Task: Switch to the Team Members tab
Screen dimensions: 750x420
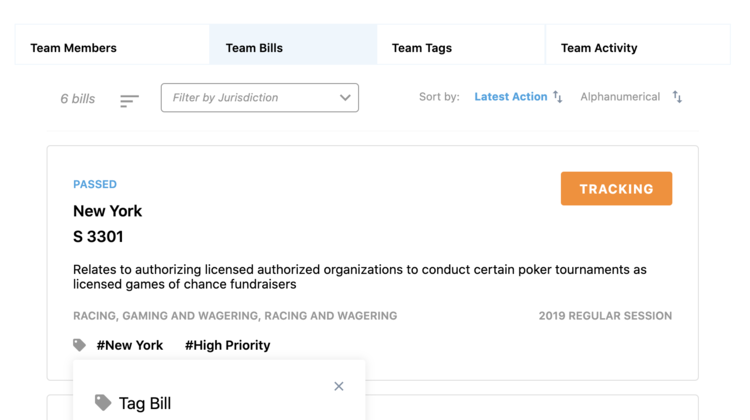Action: coord(73,48)
